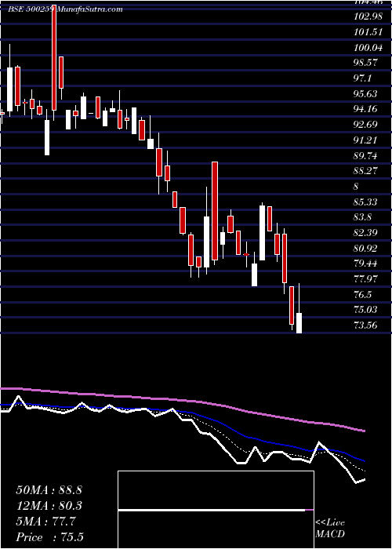The height and width of the screenshot is (549, 392).
Task: Click the 91.21 price axis label
Action: point(365,140)
